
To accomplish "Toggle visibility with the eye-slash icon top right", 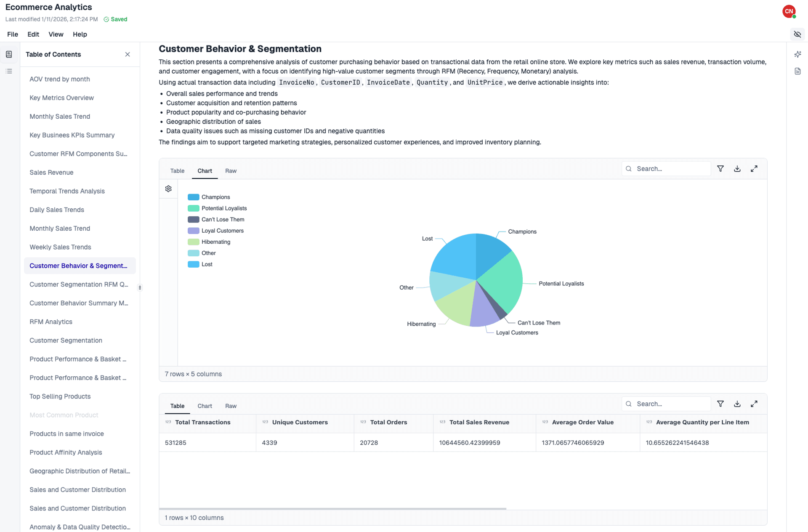I will (x=797, y=34).
